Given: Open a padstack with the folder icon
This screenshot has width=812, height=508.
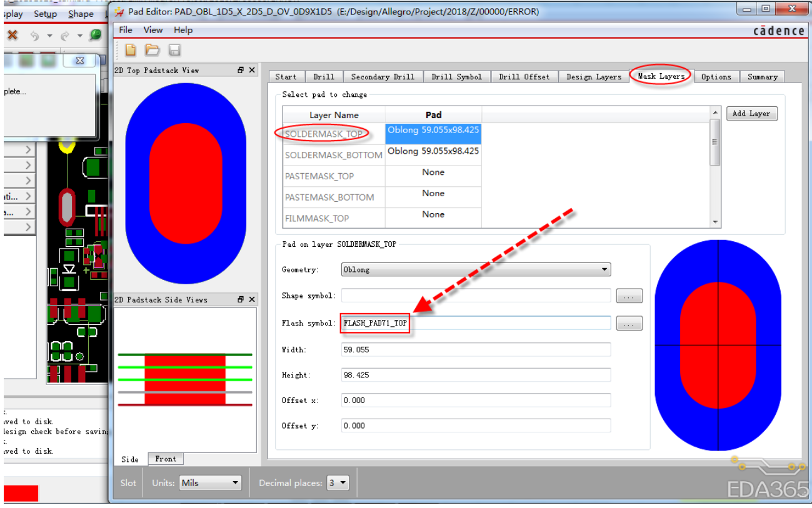Looking at the screenshot, I should coord(153,50).
